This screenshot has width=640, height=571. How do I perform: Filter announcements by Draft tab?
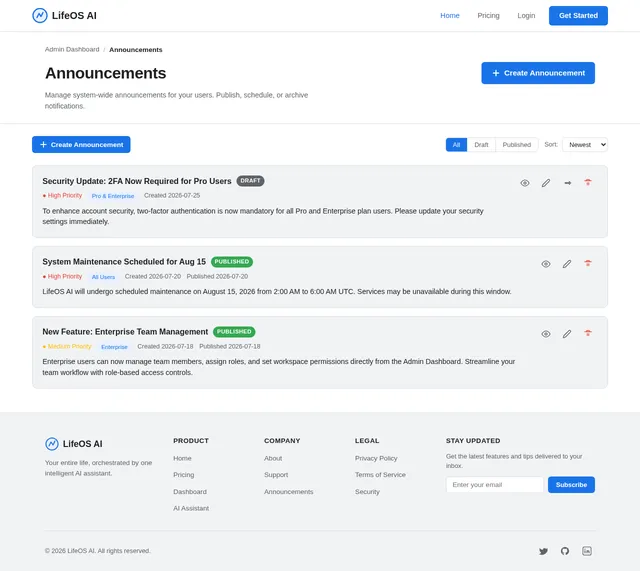[x=481, y=144]
